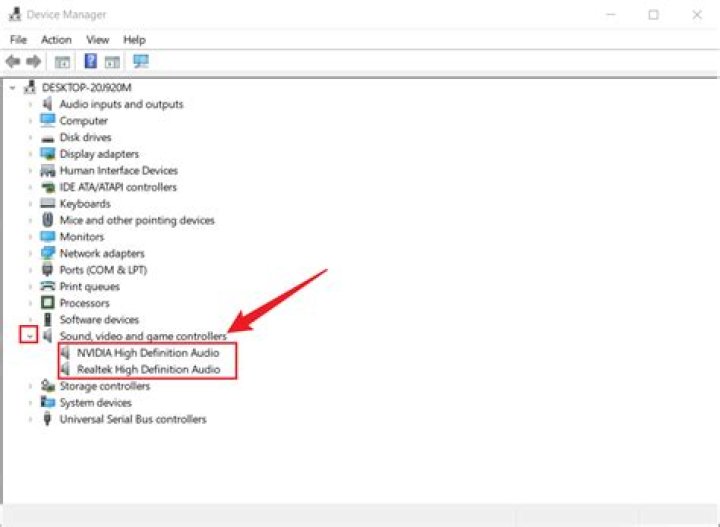Image resolution: width=720 pixels, height=527 pixels.
Task: Select NVIDIA High Definition Audio device
Action: point(147,353)
